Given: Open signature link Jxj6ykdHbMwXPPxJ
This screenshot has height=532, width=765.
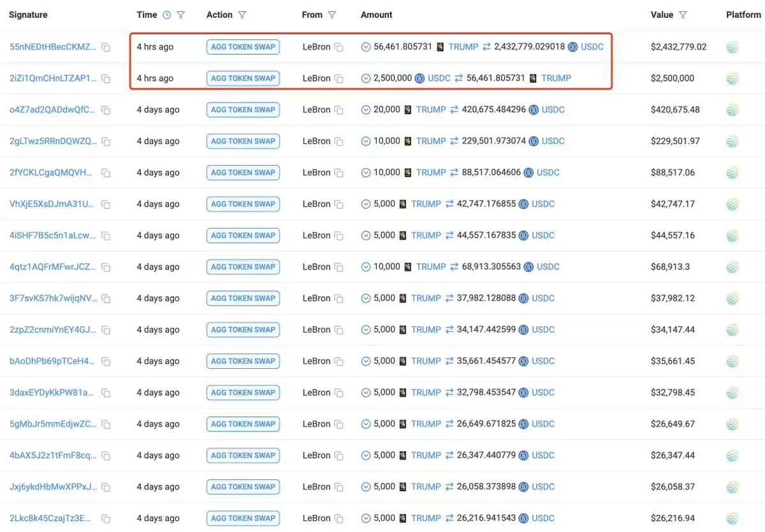Looking at the screenshot, I should point(54,487).
